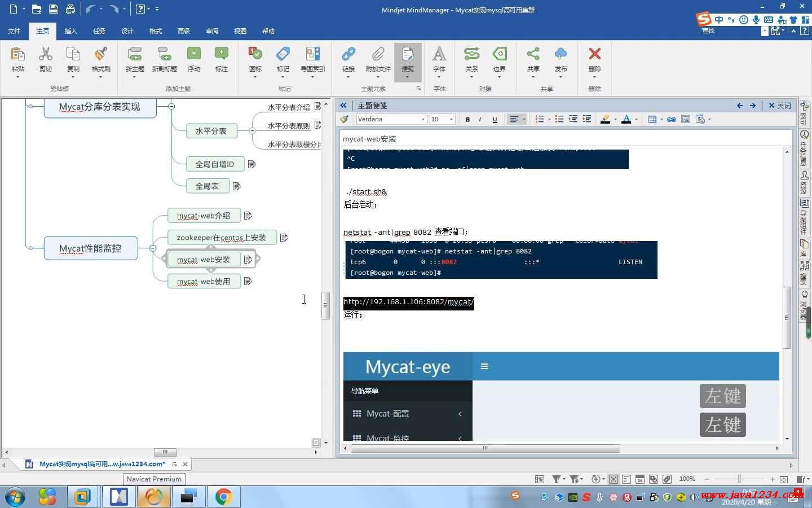Click the Cut (剪切) scissors icon
The height and width of the screenshot is (508, 812).
pos(46,54)
